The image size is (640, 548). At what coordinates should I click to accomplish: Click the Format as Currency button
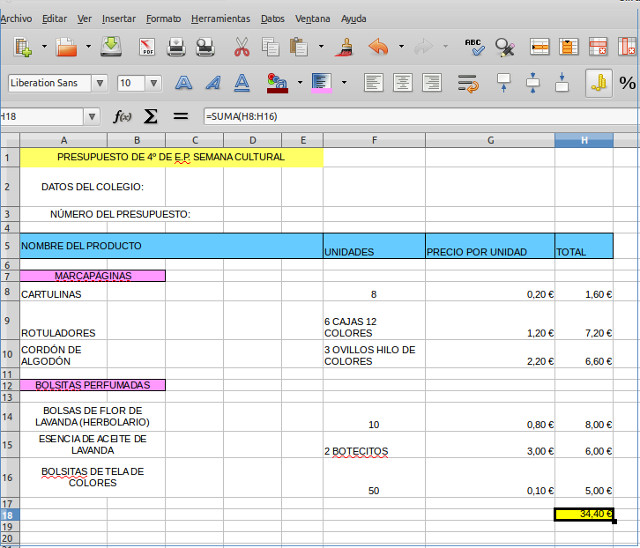coord(598,84)
